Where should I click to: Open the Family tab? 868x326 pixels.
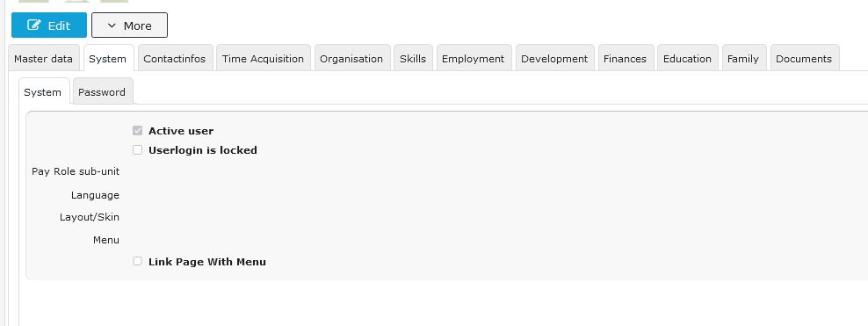pos(743,58)
